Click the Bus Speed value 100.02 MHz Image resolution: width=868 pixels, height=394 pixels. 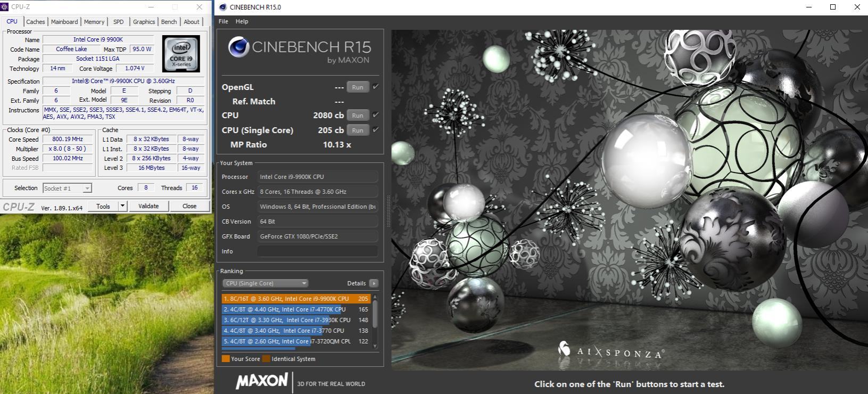pyautogui.click(x=68, y=158)
